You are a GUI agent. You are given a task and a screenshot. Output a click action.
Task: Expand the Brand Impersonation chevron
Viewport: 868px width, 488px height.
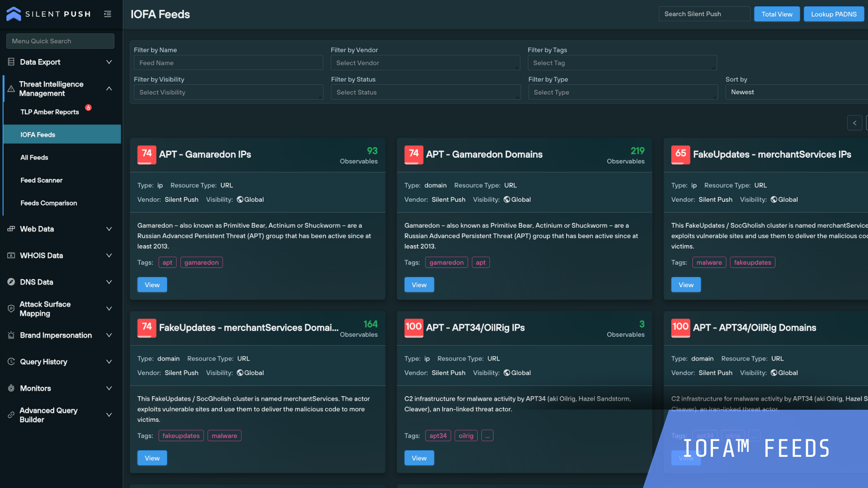coord(109,335)
